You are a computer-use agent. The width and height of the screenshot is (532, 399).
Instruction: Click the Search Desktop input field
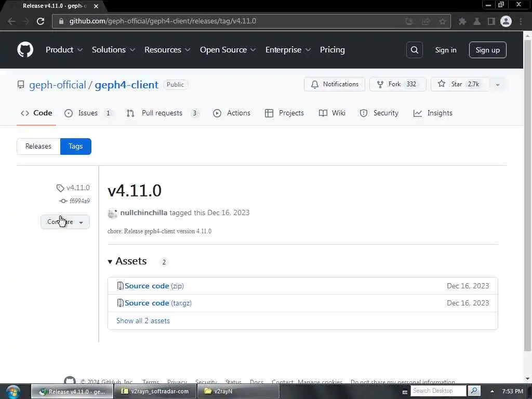click(438, 391)
